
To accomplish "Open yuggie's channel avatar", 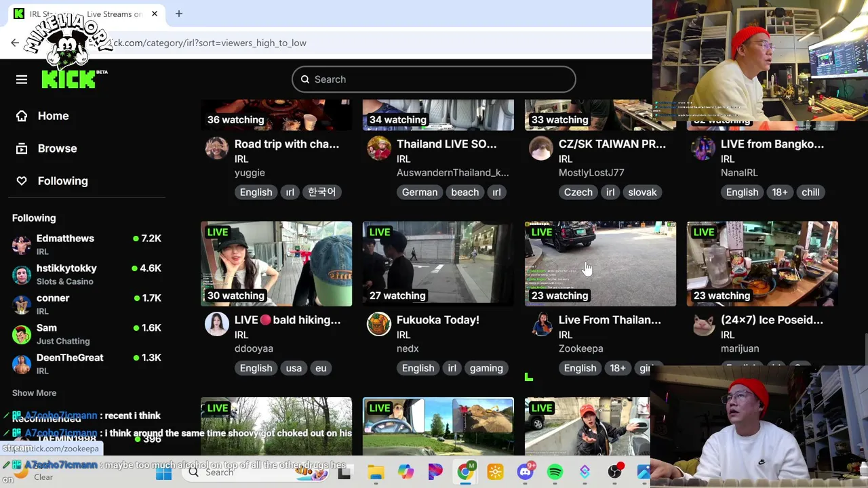I will click(217, 148).
